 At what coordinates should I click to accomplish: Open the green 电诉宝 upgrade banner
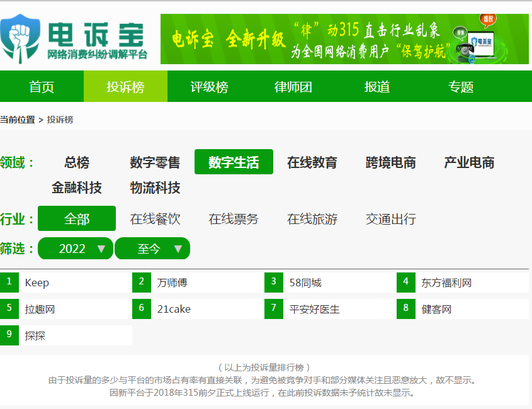coord(344,39)
